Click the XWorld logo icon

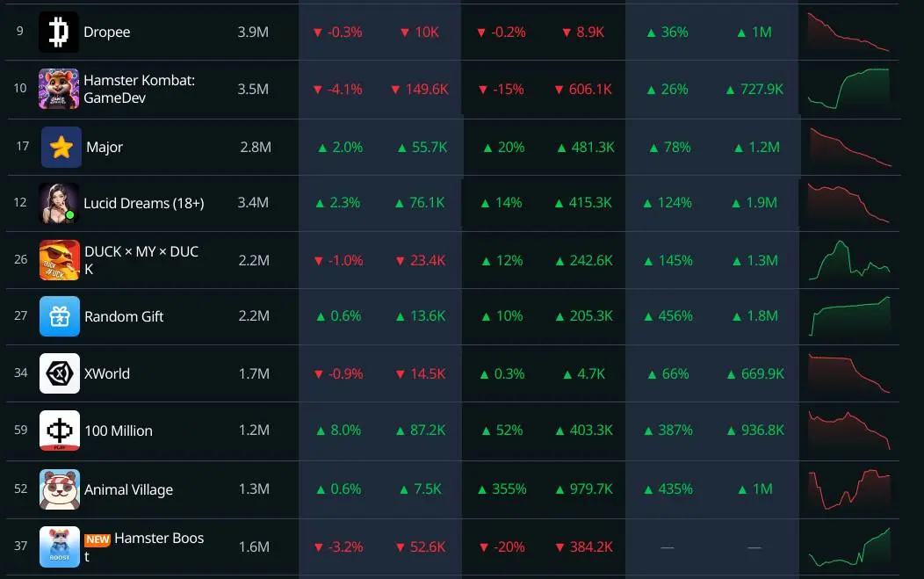(60, 373)
